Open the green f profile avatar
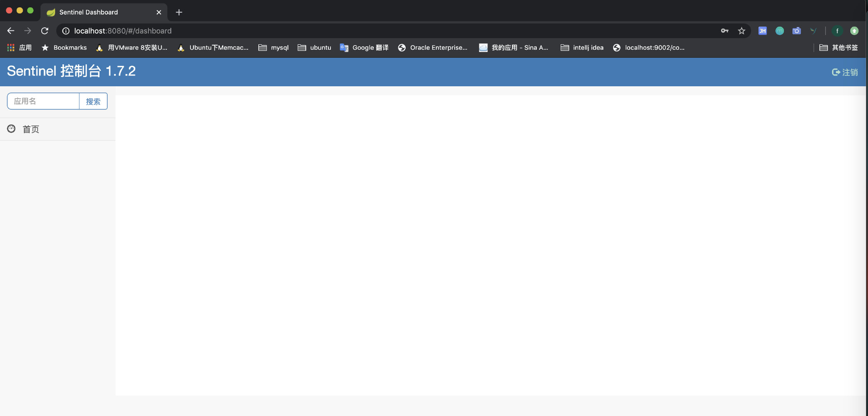The height and width of the screenshot is (416, 868). (x=837, y=31)
